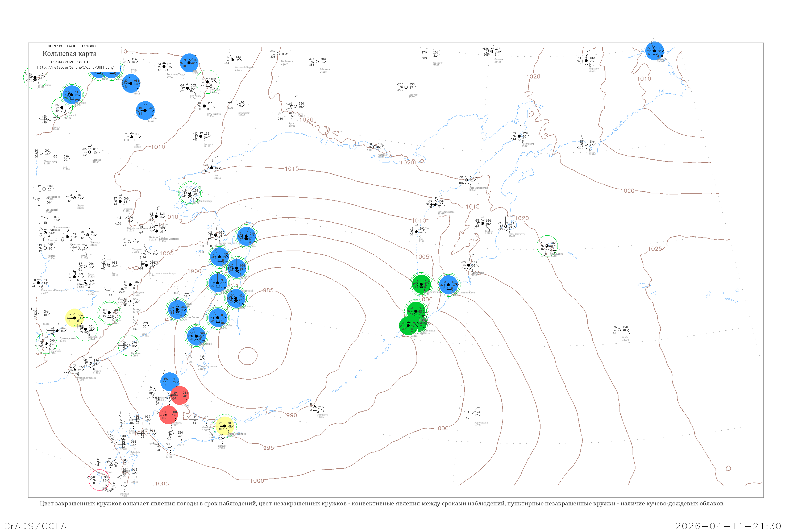Click the blue circle at Чульбю station
This screenshot has width=798, height=532.
click(146, 111)
